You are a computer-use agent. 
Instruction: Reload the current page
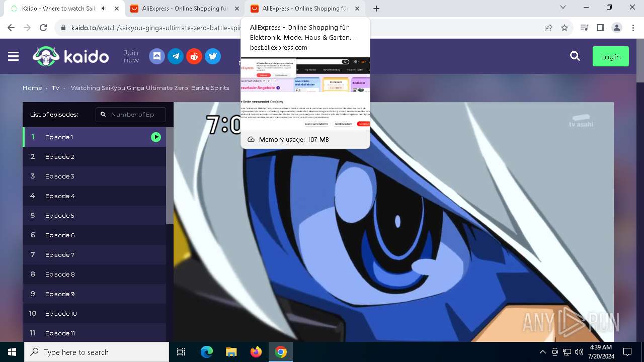tap(43, 28)
